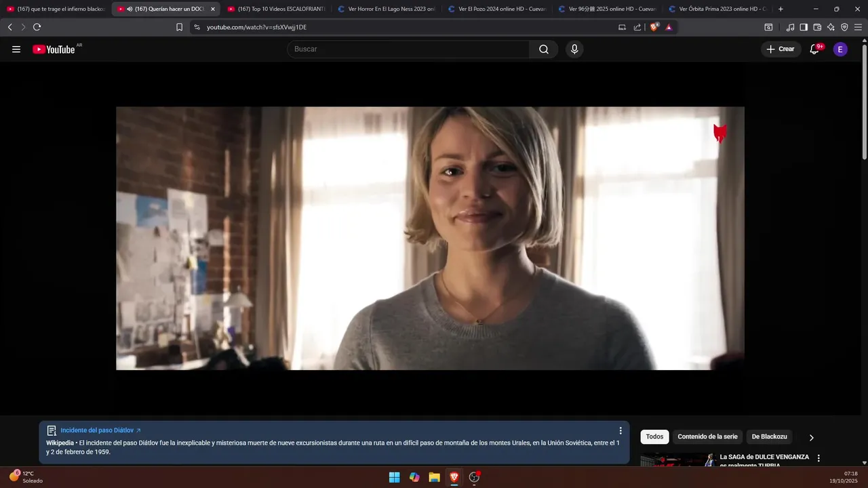The image size is (868, 488).
Task: Open the account avatar E menu
Action: tap(840, 49)
